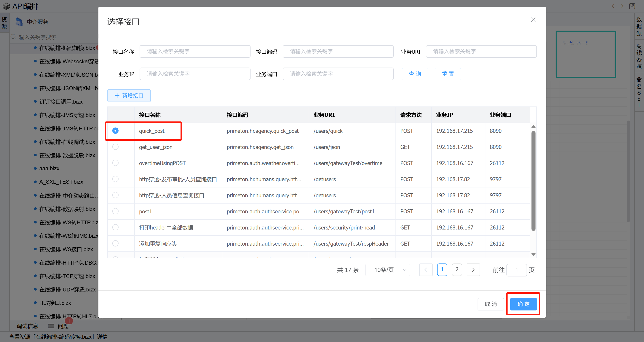The width and height of the screenshot is (644, 342).
Task: Jump to page 2 in pagination
Action: [457, 270]
